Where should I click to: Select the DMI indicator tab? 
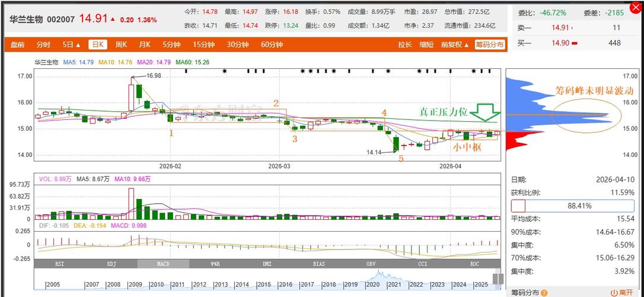[x=267, y=264]
